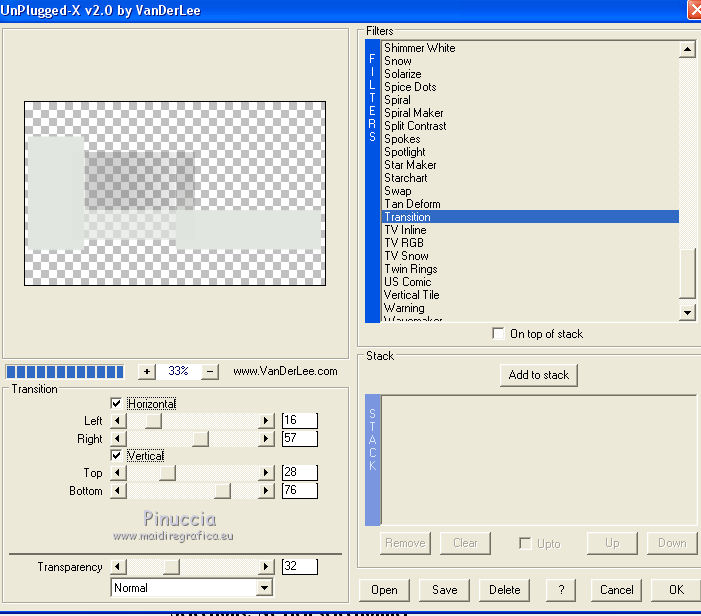701x616 pixels.
Task: Click OK to apply the filter
Action: coord(676,590)
